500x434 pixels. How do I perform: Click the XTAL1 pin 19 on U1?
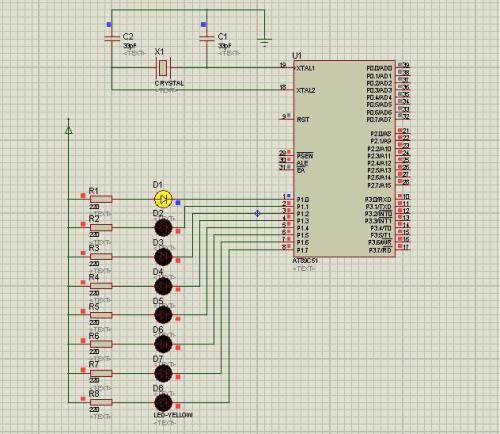[x=287, y=68]
